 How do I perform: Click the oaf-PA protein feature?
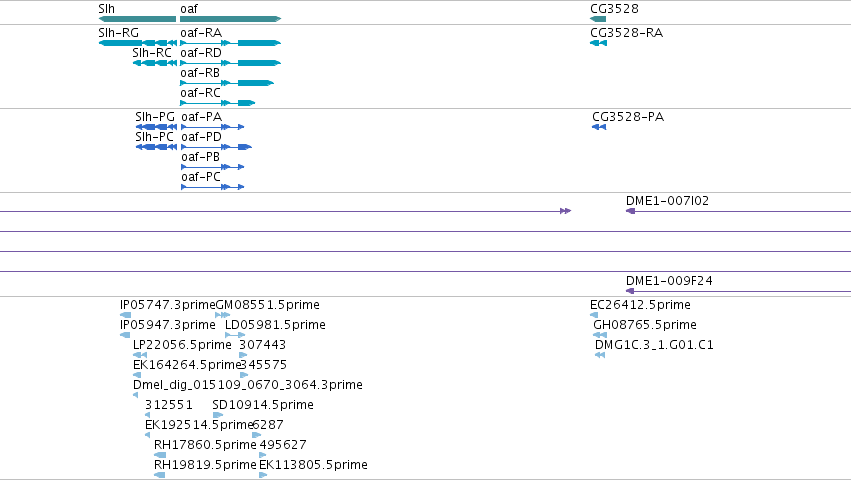[x=213, y=127]
